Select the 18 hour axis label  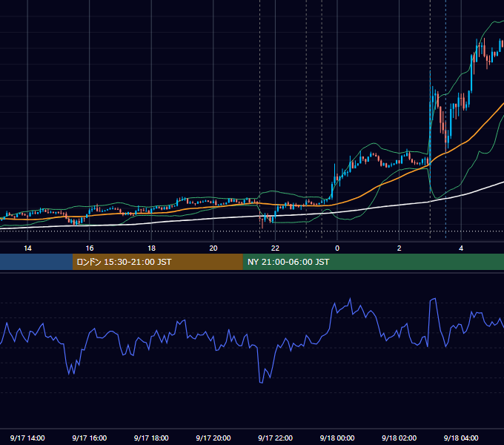coord(151,248)
